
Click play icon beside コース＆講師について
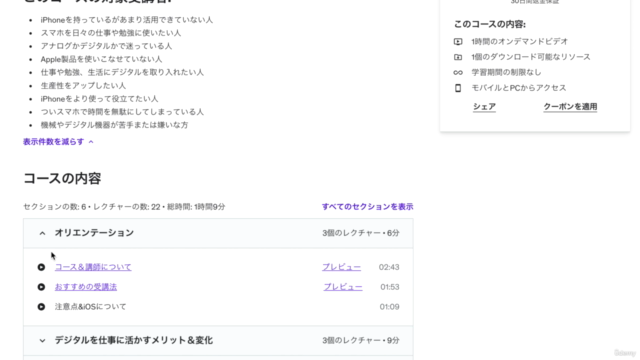point(41,267)
